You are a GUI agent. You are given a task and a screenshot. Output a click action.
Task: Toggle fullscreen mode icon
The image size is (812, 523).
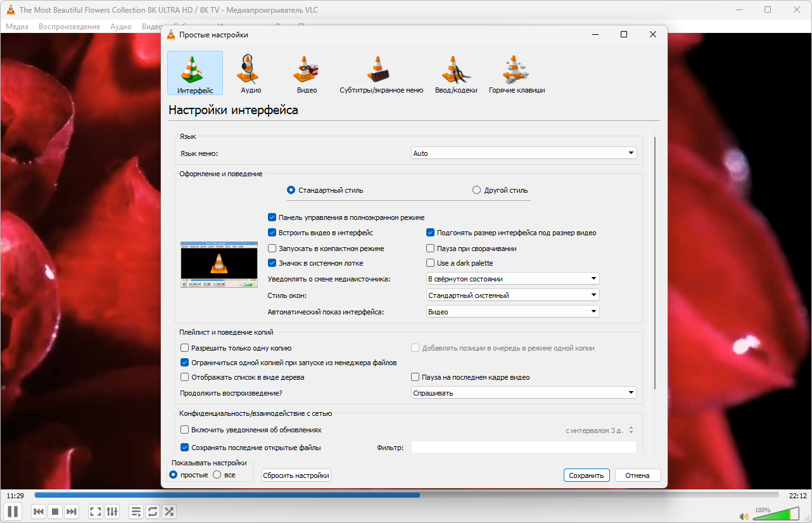click(96, 511)
